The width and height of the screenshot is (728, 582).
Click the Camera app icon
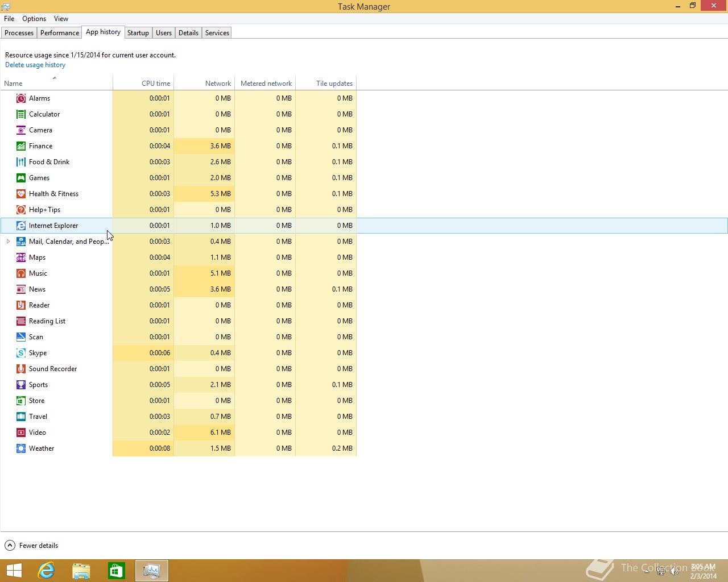(21, 130)
